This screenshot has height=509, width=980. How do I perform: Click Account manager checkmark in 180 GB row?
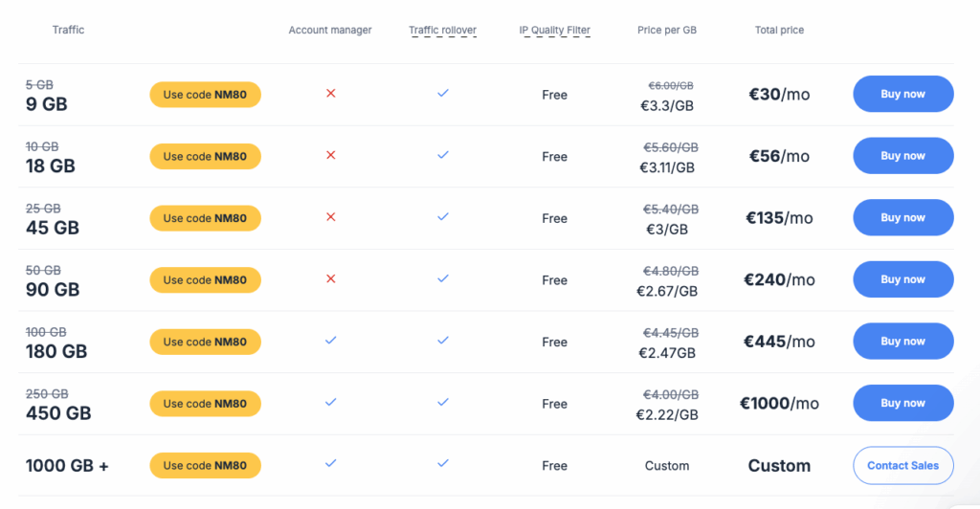330,341
